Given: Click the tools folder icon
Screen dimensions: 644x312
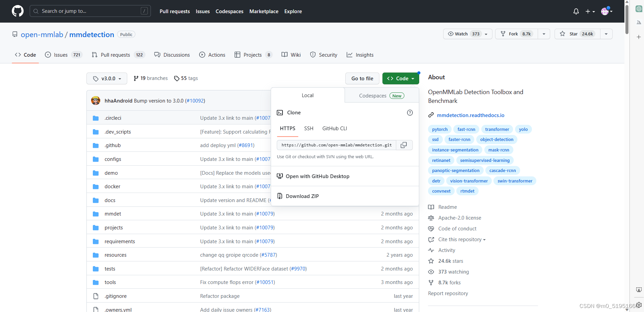Looking at the screenshot, I should point(96,282).
